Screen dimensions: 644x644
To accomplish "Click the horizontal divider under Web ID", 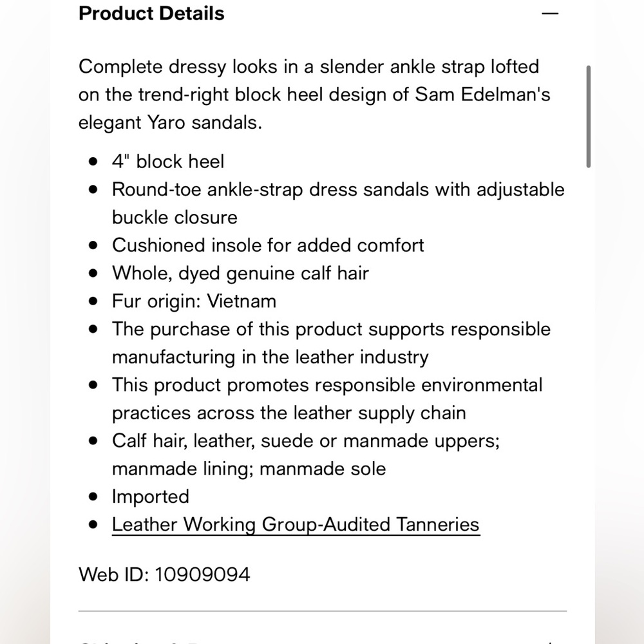I will [x=323, y=611].
